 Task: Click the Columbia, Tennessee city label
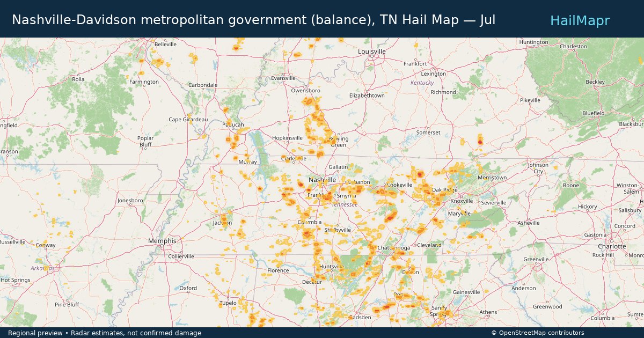[x=310, y=222]
